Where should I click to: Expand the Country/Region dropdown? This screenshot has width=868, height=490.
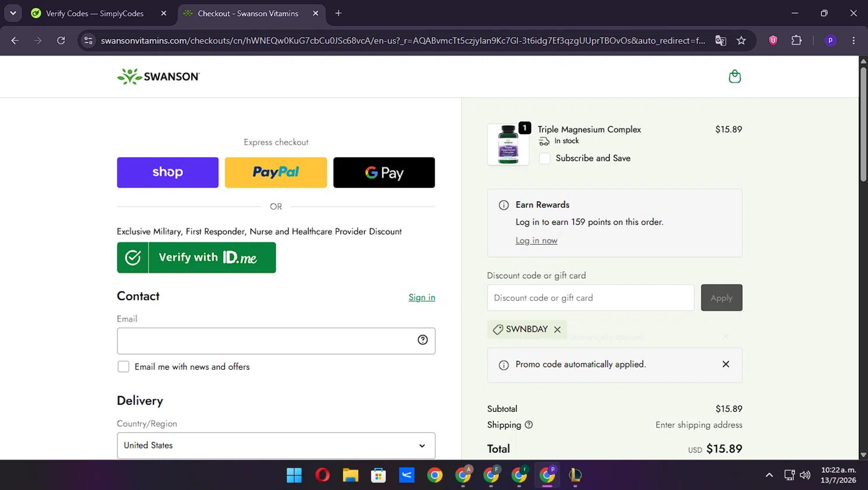[x=276, y=445]
